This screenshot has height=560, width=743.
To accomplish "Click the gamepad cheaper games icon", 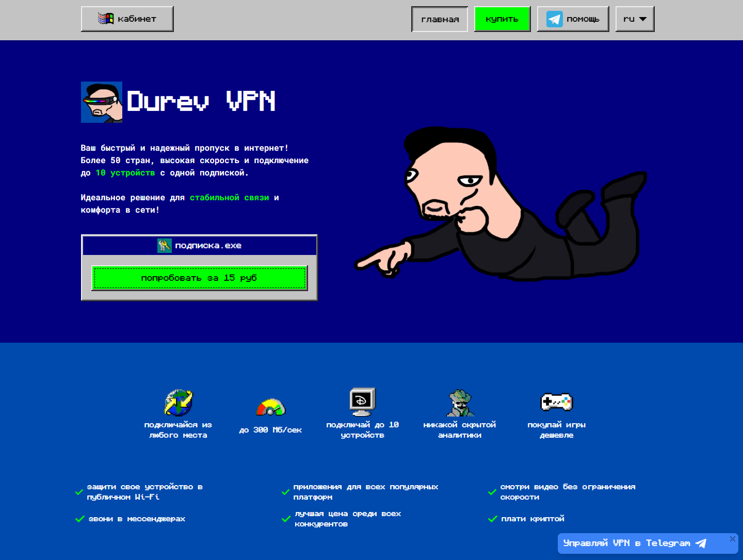I will 556,402.
